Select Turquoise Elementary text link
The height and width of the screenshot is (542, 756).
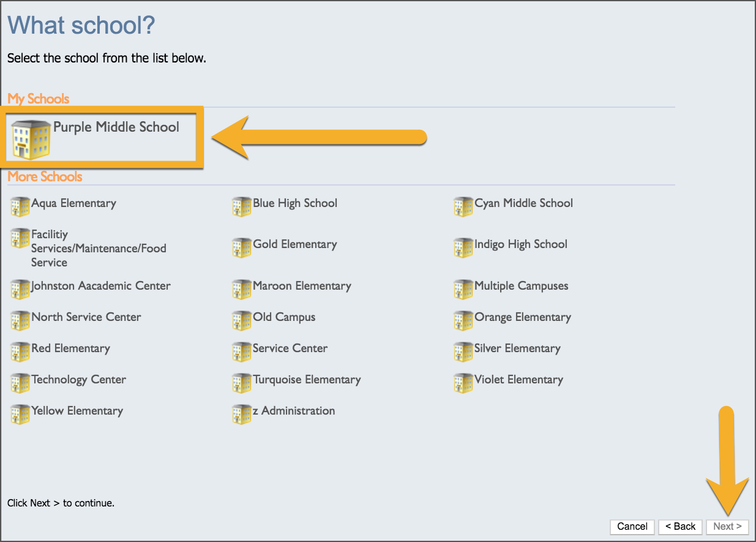coord(307,380)
